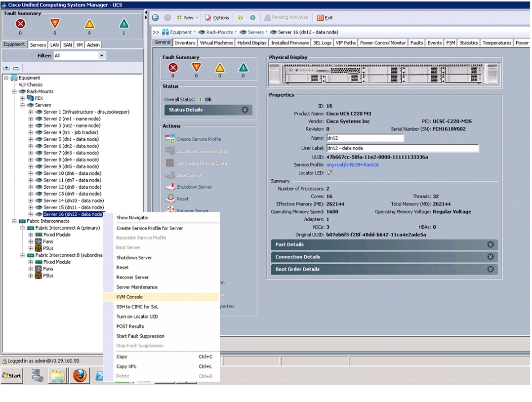Click the org-root/ls-NOSH-Rack16 service profile link

(353, 165)
